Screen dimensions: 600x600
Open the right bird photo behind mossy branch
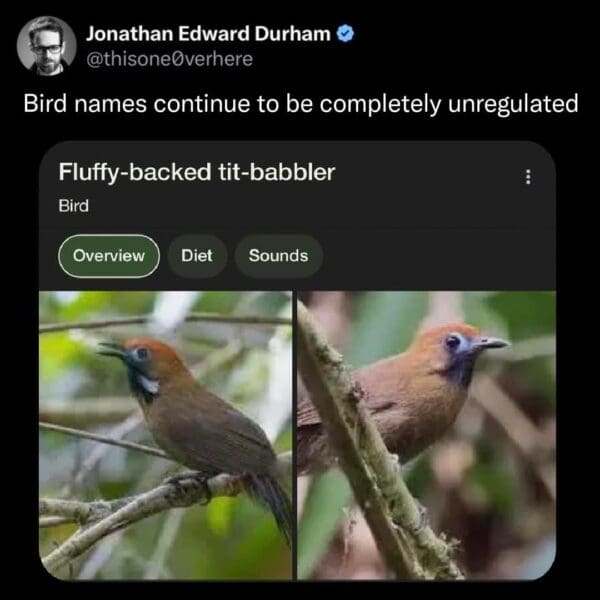tap(427, 435)
